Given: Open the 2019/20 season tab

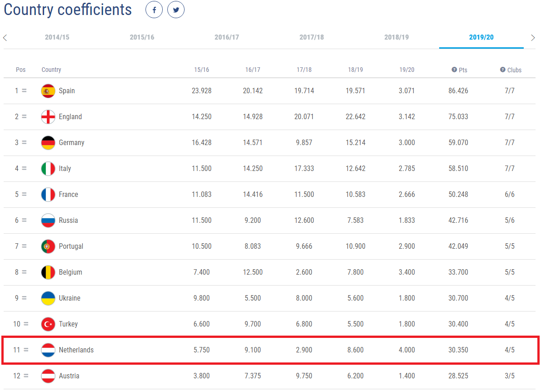Looking at the screenshot, I should (481, 37).
